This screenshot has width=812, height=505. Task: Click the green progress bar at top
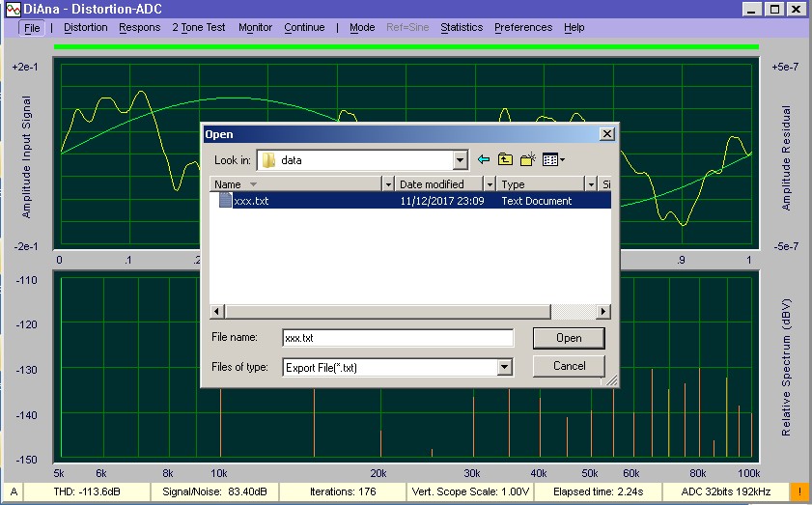pos(406,46)
